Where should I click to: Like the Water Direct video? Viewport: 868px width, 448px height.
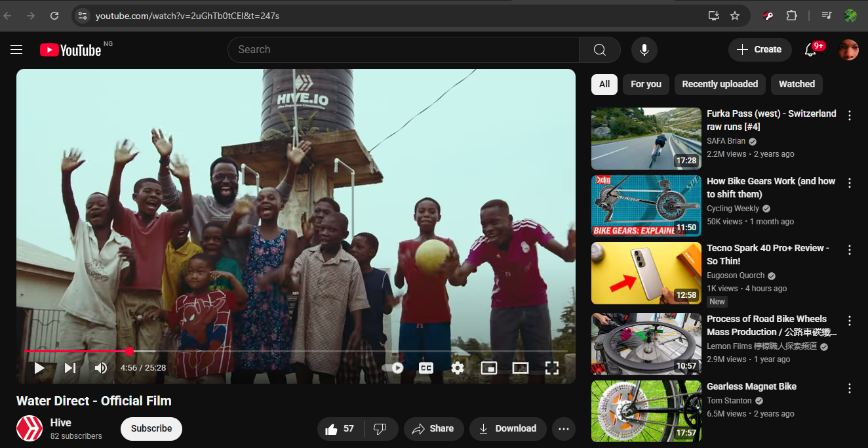340,429
